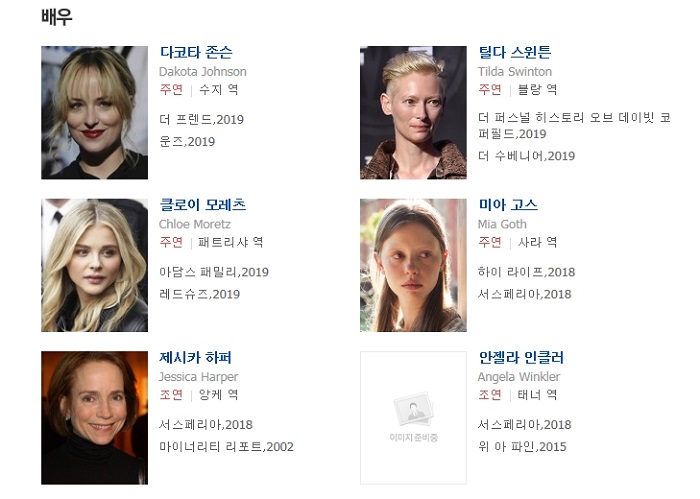
Task: Click the photo next to Dakota Johnson
Action: pyautogui.click(x=95, y=112)
